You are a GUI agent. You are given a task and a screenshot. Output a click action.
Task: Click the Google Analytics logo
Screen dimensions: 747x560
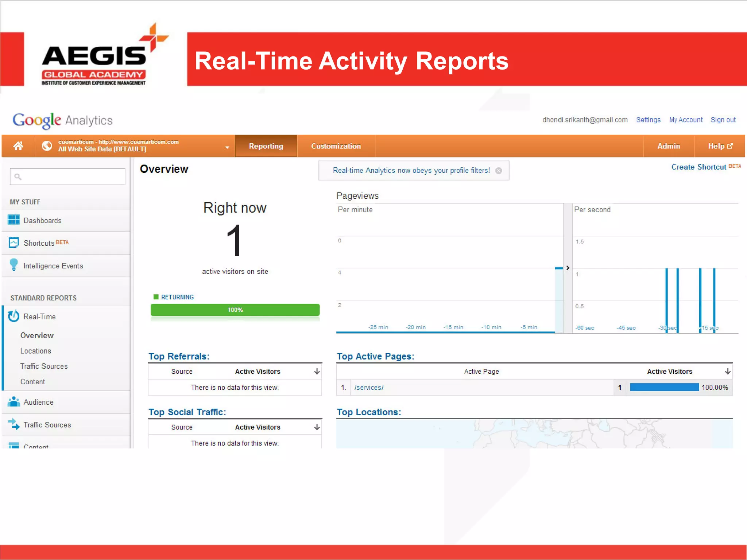[62, 120]
